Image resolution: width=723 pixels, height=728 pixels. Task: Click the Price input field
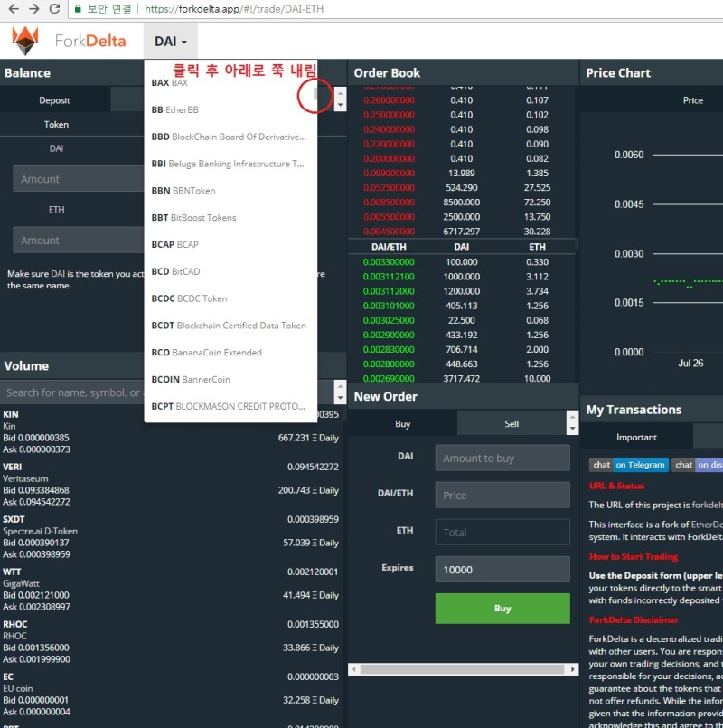pyautogui.click(x=502, y=496)
